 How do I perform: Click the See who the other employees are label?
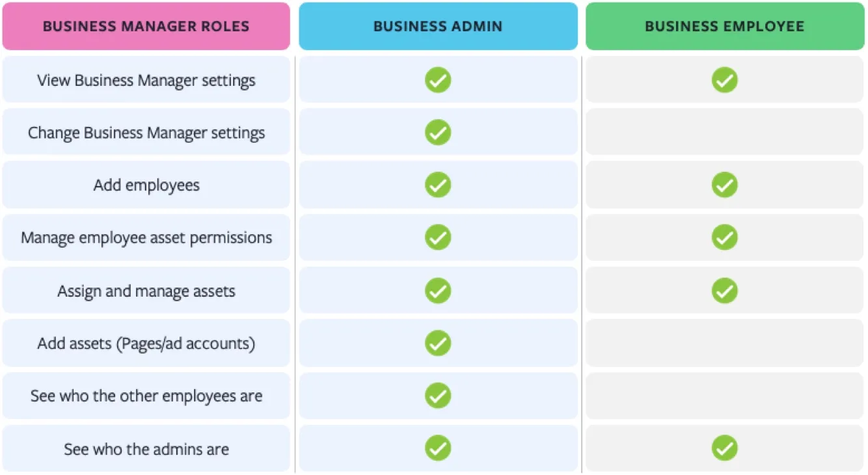coord(146,396)
